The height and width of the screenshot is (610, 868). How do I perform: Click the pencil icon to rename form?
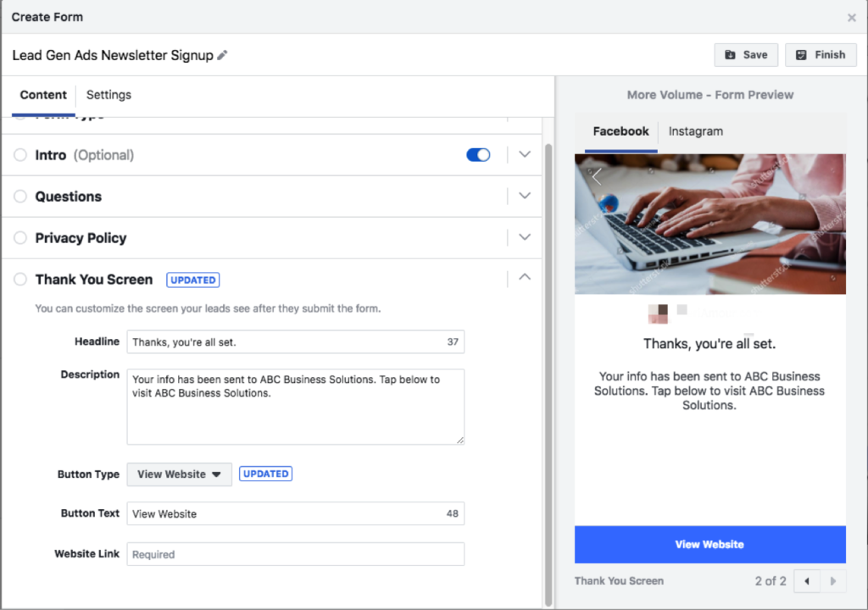[x=223, y=56]
